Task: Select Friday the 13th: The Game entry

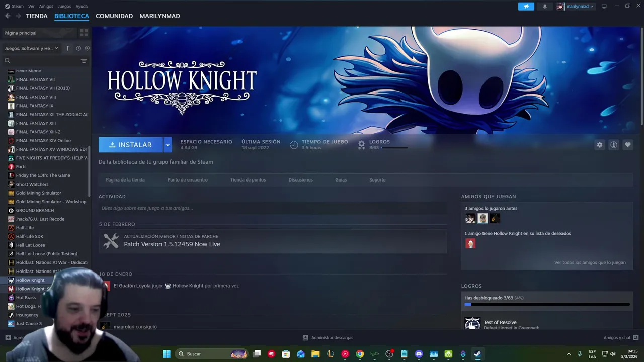Action: [43, 175]
